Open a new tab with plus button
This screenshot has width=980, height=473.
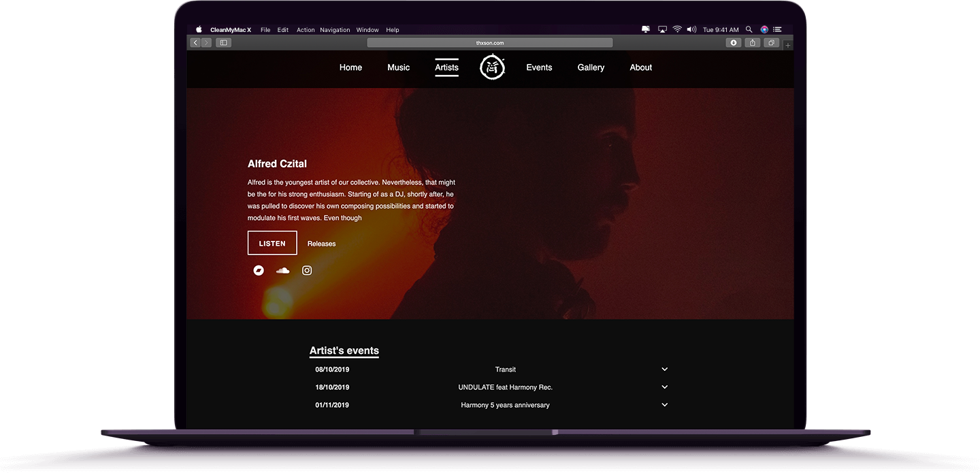[788, 45]
